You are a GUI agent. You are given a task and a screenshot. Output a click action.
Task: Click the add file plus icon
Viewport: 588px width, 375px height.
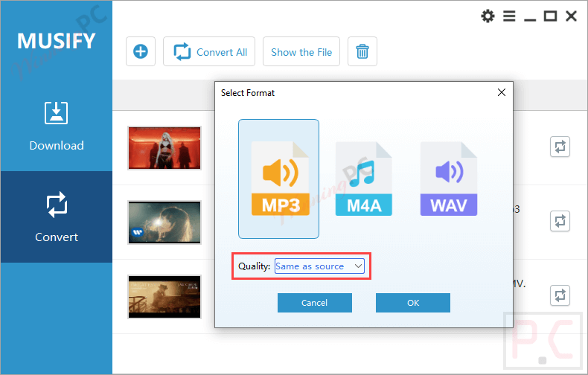tap(141, 51)
